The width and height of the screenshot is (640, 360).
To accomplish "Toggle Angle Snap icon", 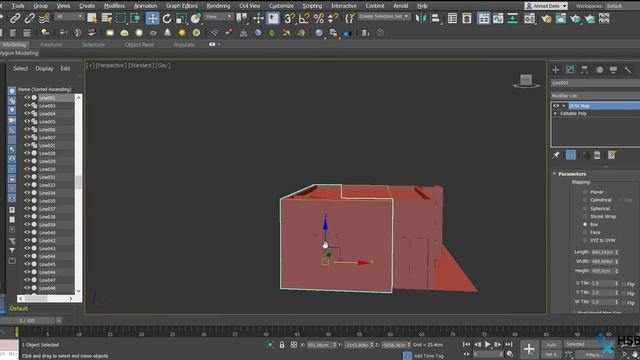I will [304, 18].
